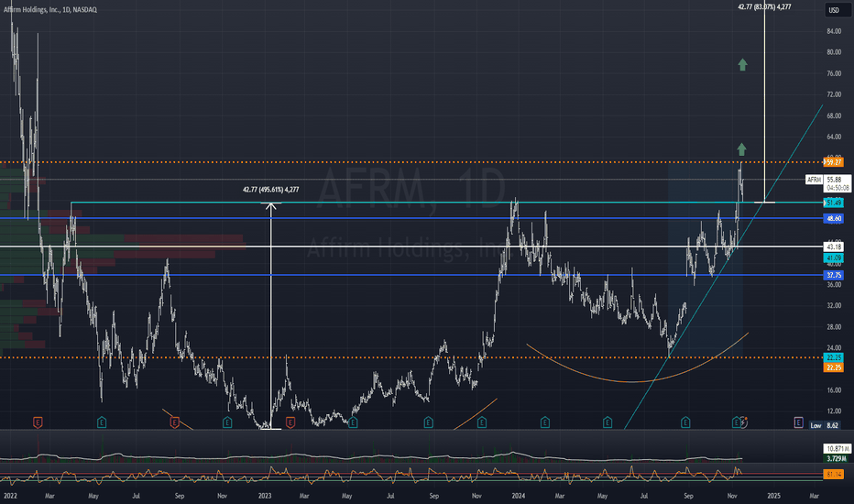The width and height of the screenshot is (854, 504).
Task: Click the orange lightning news marker
Action: pos(745,422)
